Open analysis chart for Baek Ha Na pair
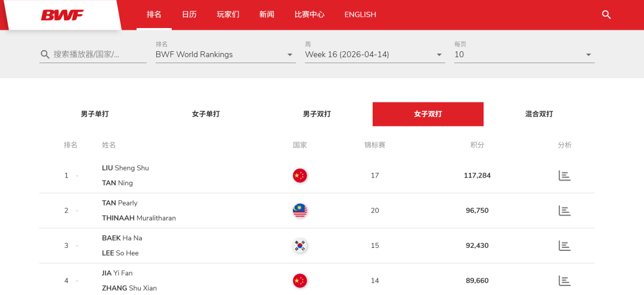Screen dimensions: 644x295 (564, 246)
